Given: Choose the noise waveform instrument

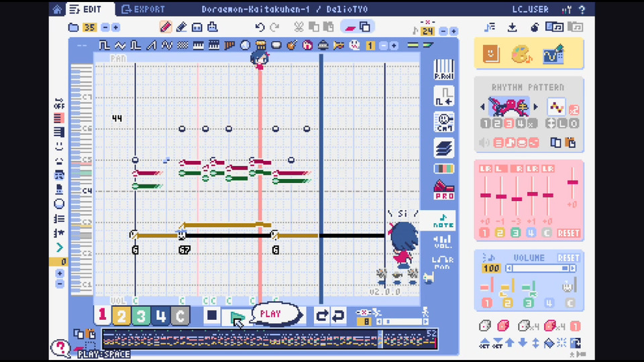Looking at the screenshot, I should [182, 45].
